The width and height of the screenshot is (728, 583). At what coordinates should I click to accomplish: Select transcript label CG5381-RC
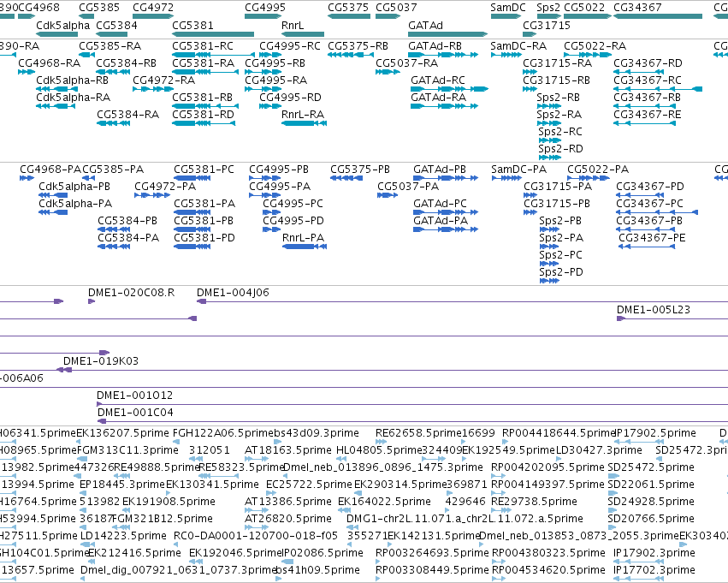[x=203, y=46]
